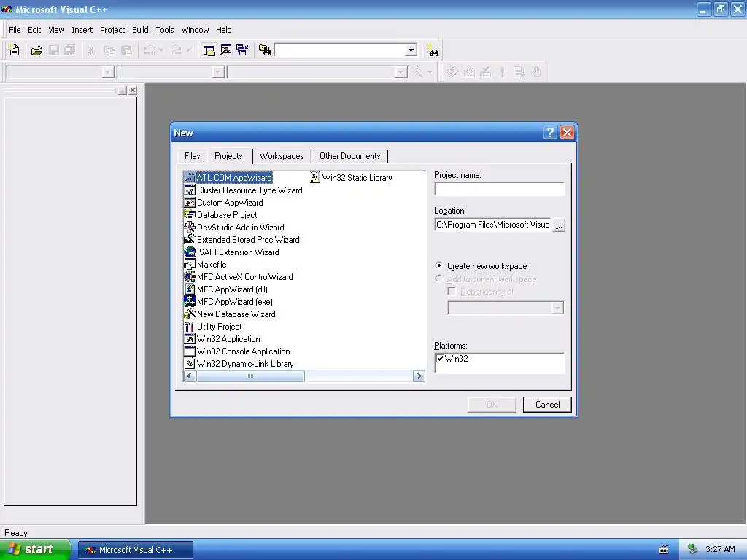
Task: Switch to the Other Documents tab
Action: (x=349, y=156)
